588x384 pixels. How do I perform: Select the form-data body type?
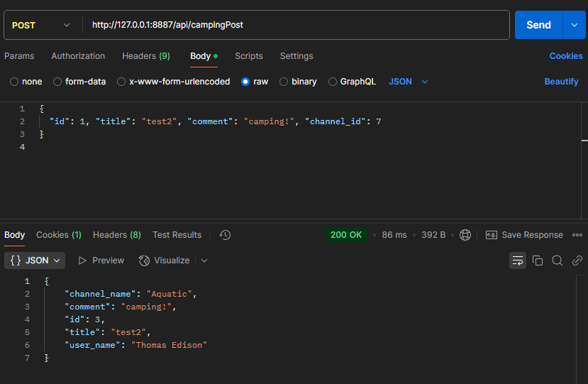click(79, 82)
